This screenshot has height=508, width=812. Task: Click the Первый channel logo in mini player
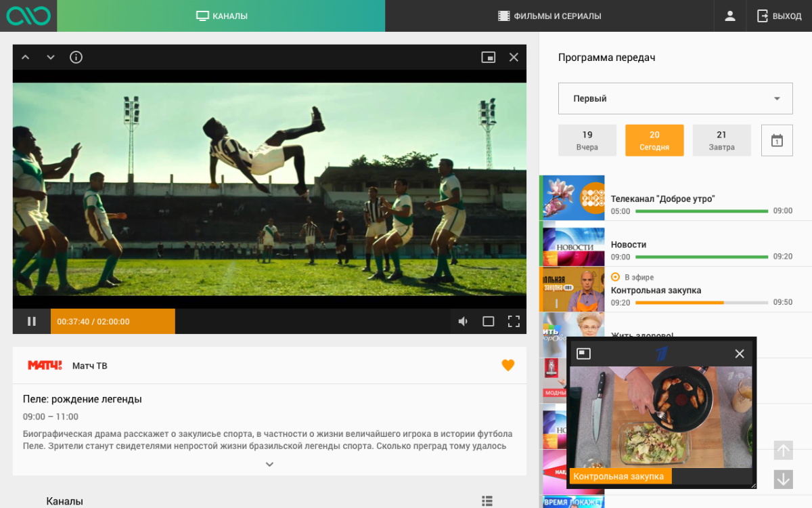(661, 354)
